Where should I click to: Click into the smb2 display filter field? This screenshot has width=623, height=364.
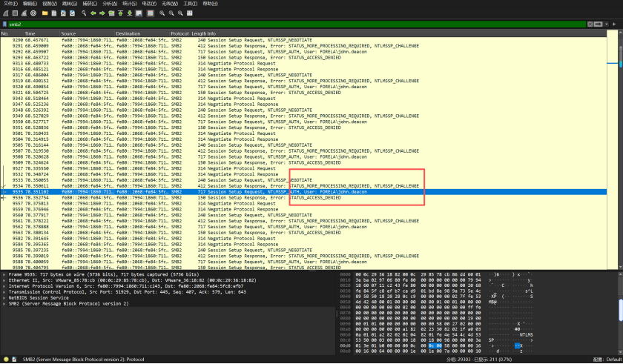(297, 24)
